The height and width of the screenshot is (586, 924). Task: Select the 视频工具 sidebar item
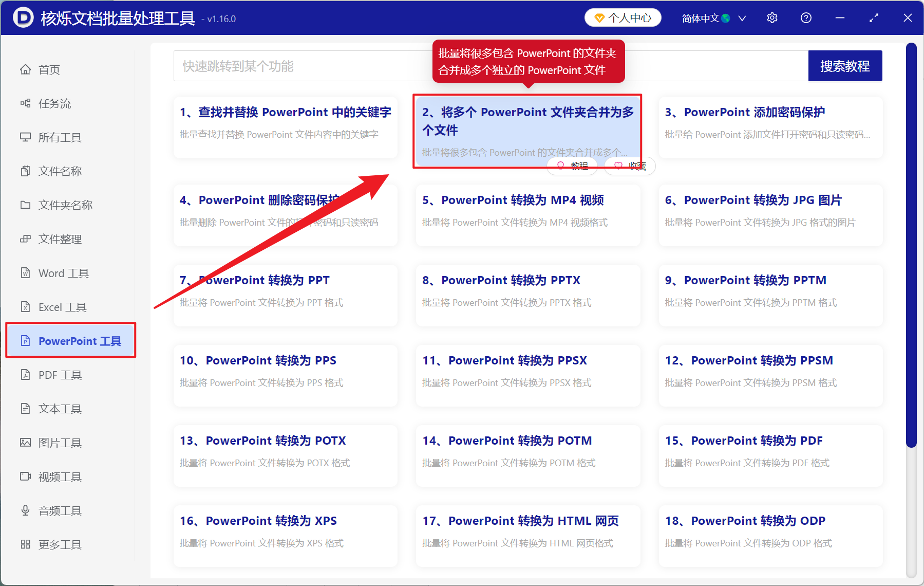coord(59,477)
